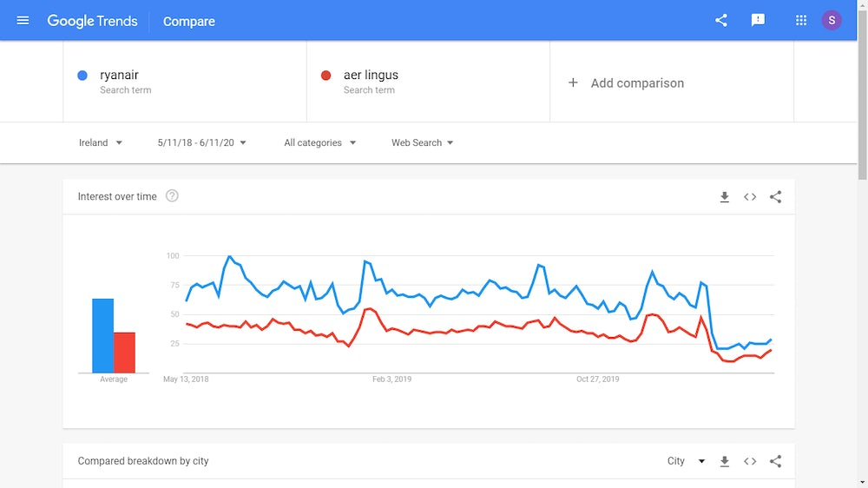The width and height of the screenshot is (868, 488).
Task: Share the city breakdown card
Action: (x=775, y=461)
